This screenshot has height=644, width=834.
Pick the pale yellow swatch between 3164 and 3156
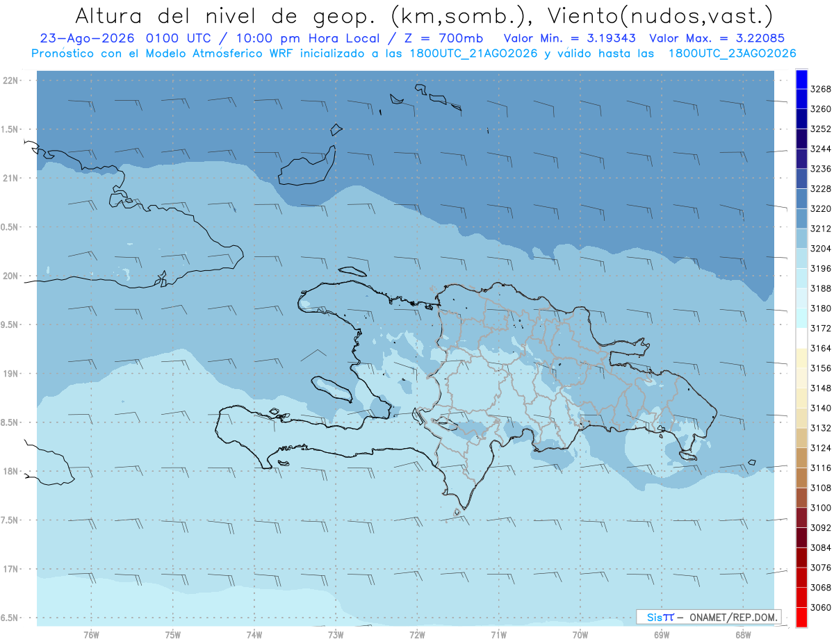click(x=801, y=358)
